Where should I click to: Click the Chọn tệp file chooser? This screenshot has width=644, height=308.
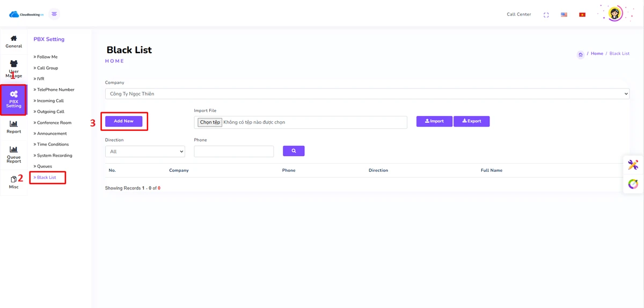point(210,122)
